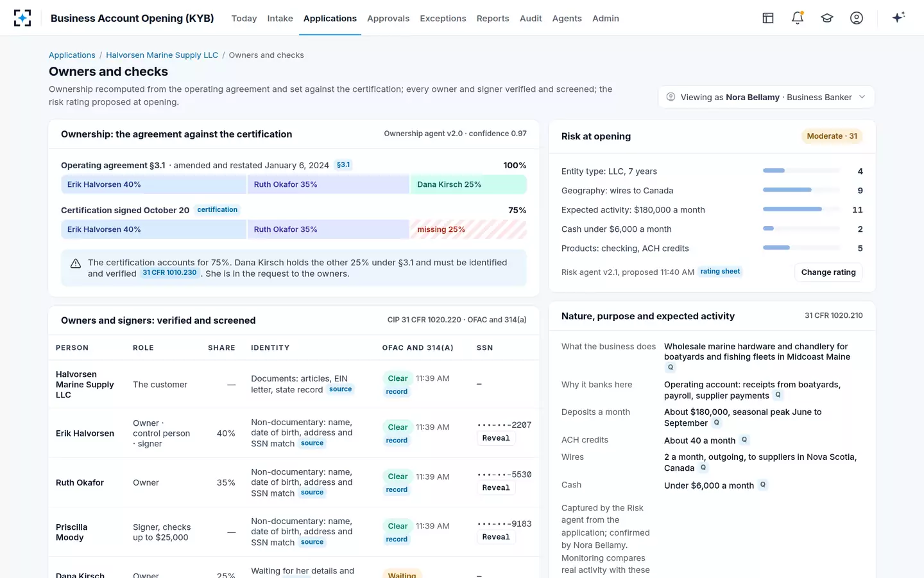Click Q icon beside seasonal peak September
The image size is (924, 578).
point(717,423)
